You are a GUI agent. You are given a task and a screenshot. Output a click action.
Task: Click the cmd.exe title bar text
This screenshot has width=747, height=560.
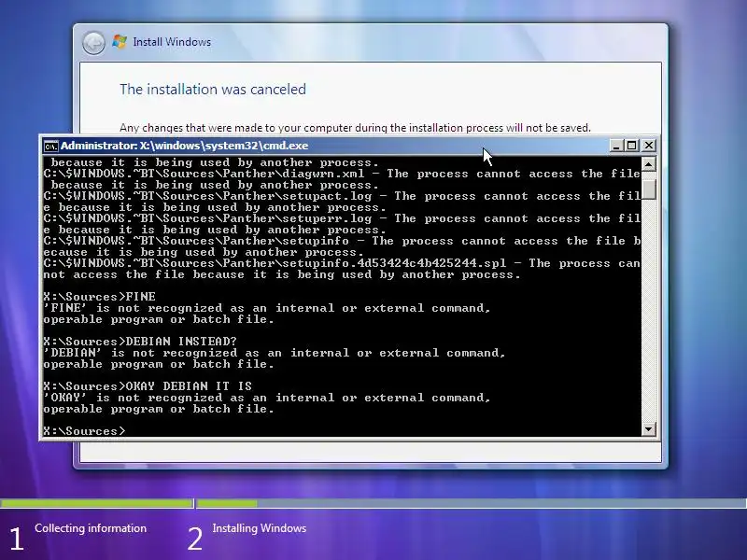[184, 146]
